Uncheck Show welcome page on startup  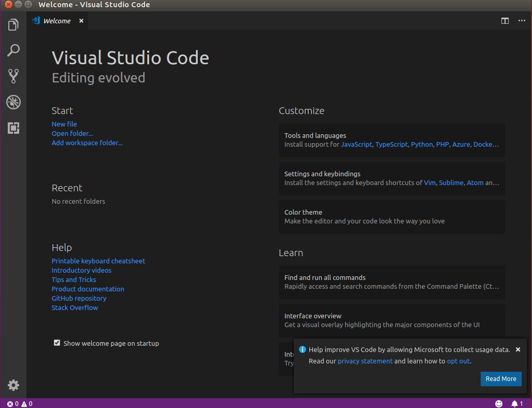pyautogui.click(x=57, y=343)
